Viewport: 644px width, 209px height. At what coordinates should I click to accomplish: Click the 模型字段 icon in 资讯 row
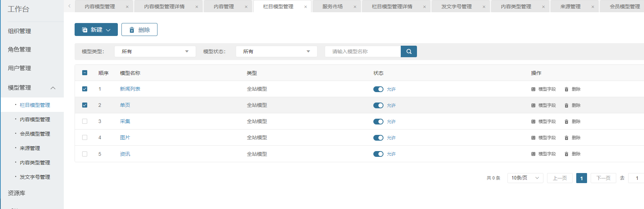(x=533, y=154)
